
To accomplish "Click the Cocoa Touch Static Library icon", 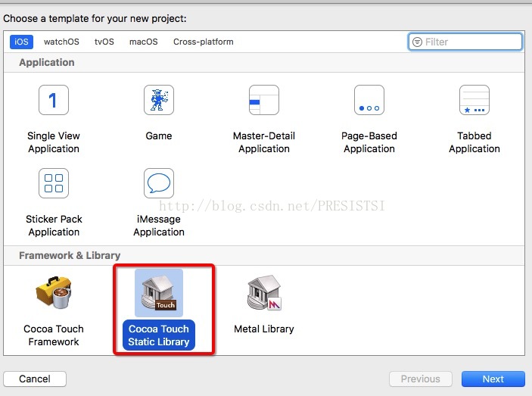I will 159,292.
